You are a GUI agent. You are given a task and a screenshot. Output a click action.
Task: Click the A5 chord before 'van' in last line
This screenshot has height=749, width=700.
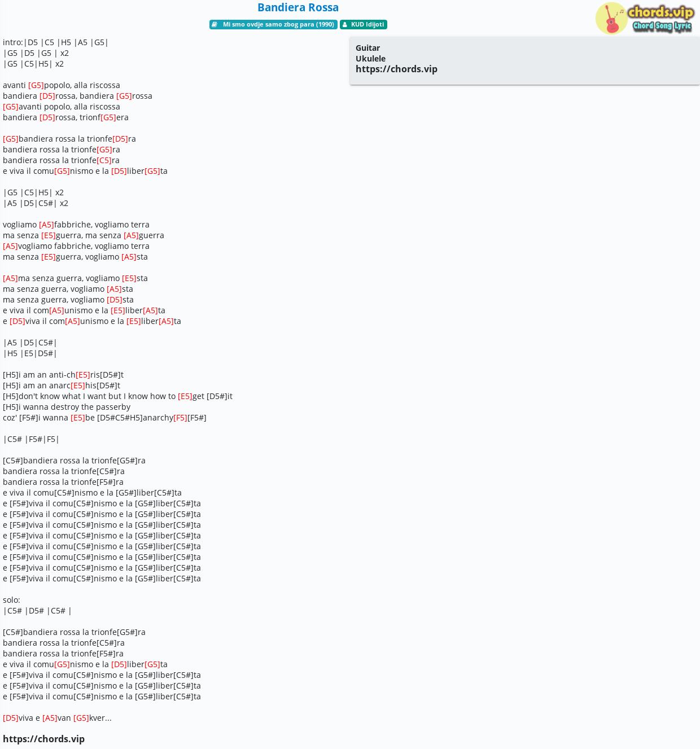50,718
